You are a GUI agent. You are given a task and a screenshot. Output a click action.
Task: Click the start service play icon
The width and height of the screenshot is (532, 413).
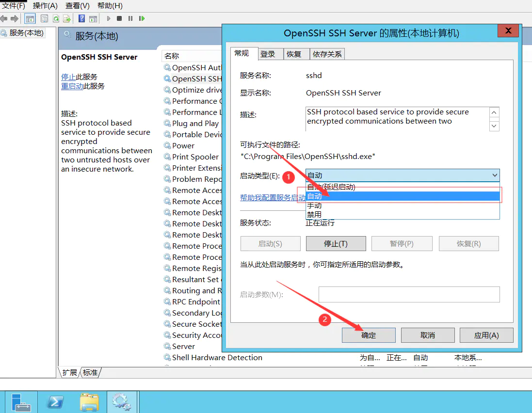[108, 18]
